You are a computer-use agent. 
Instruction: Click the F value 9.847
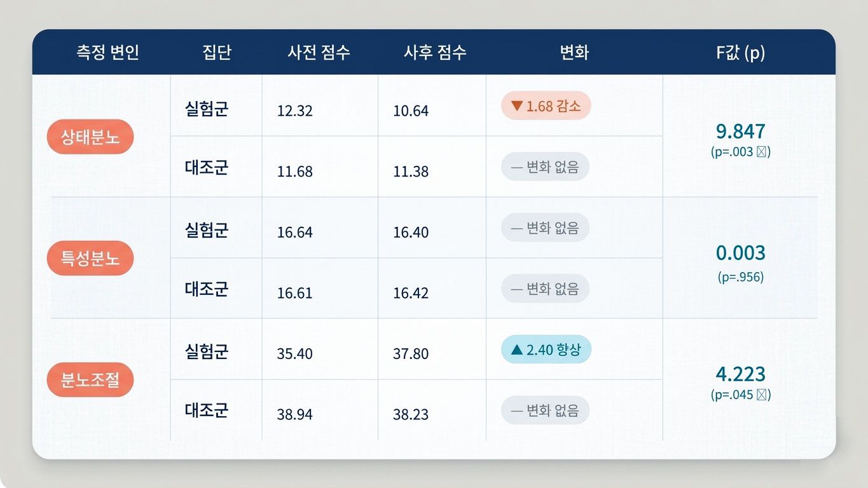(741, 132)
